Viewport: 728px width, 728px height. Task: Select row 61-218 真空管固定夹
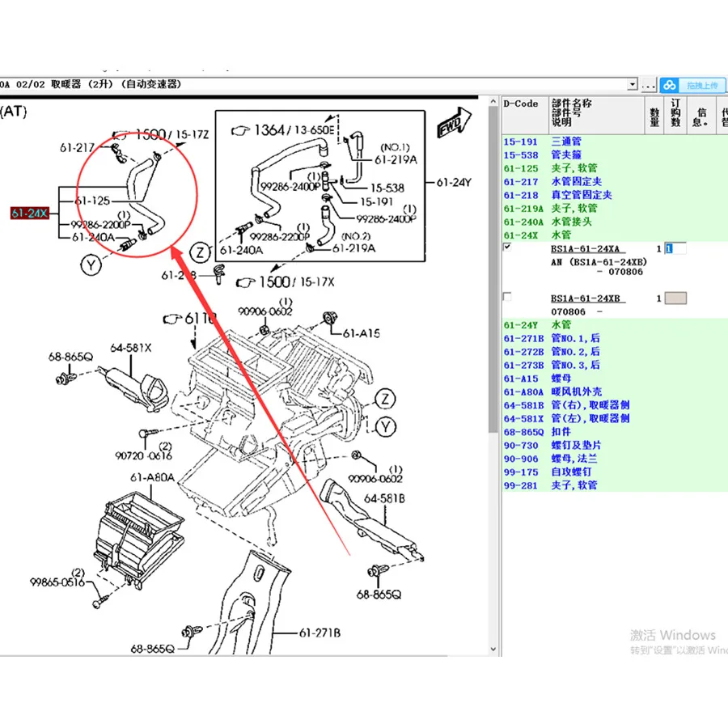615,196
